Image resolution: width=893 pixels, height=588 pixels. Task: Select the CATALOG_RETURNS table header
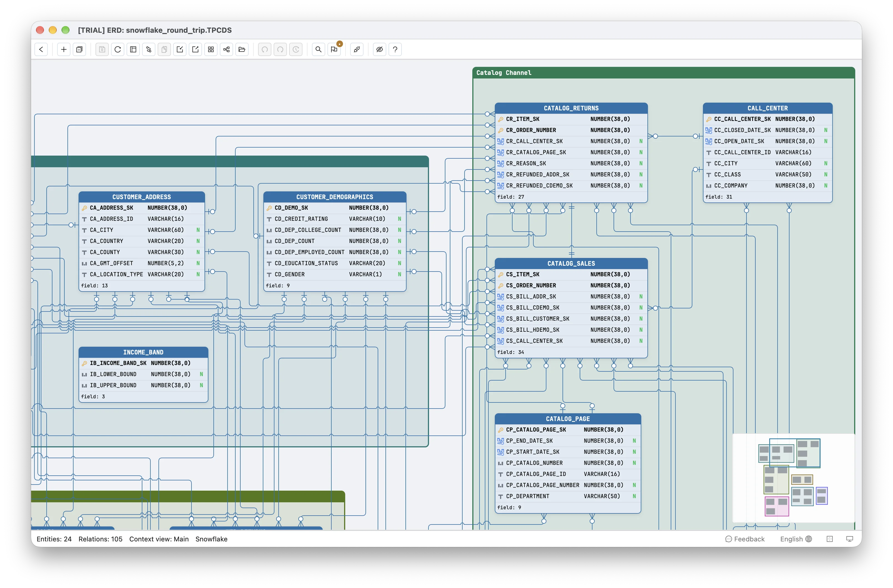pos(571,108)
